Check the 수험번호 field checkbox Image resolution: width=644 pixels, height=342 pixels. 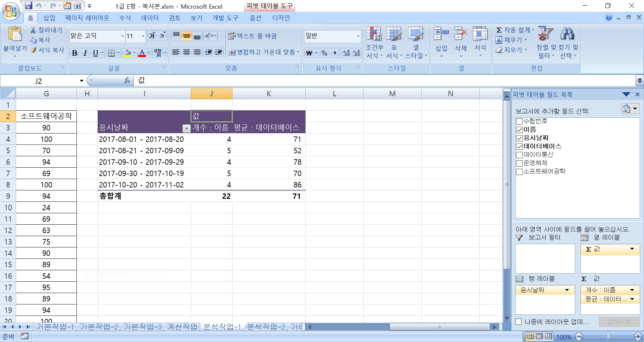click(x=519, y=121)
